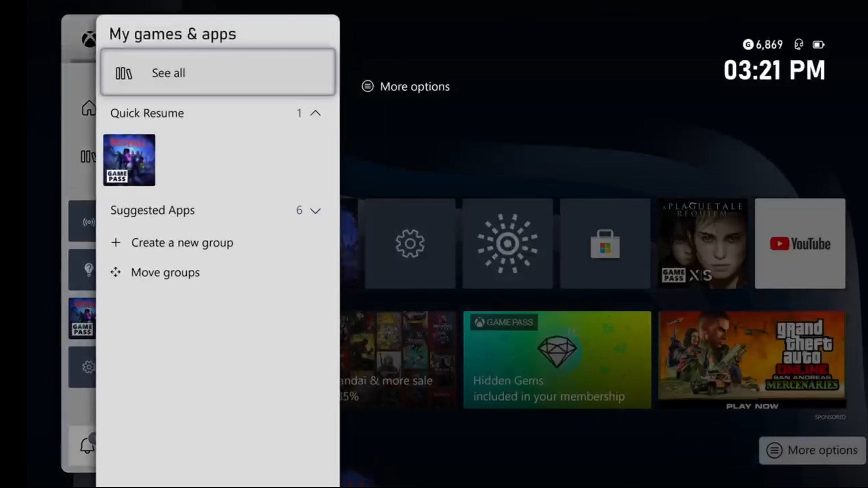Click the Gamerscore 6,869 indicator
868x488 pixels.
(763, 44)
